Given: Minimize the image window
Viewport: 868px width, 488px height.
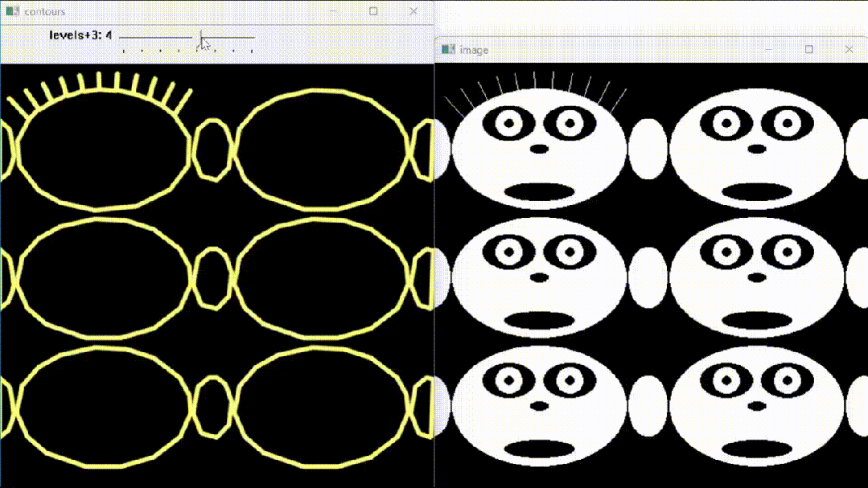Looking at the screenshot, I should [770, 49].
